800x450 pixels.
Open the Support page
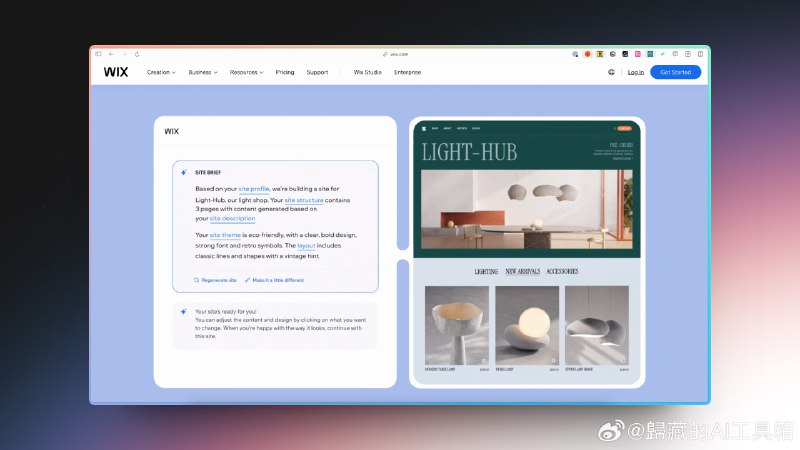coord(317,72)
